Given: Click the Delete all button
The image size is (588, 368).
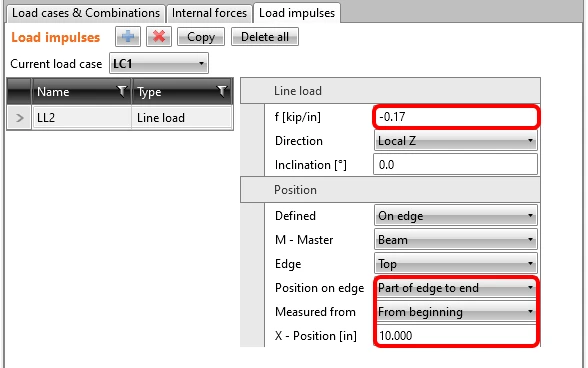Looking at the screenshot, I should coord(265,37).
